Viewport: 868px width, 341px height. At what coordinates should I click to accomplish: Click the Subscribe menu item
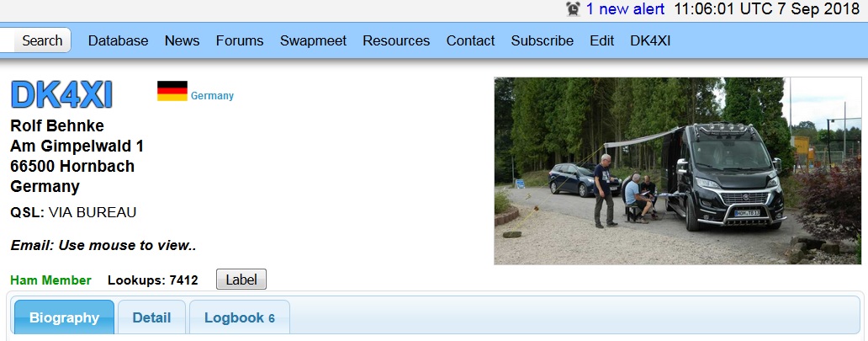coord(542,41)
